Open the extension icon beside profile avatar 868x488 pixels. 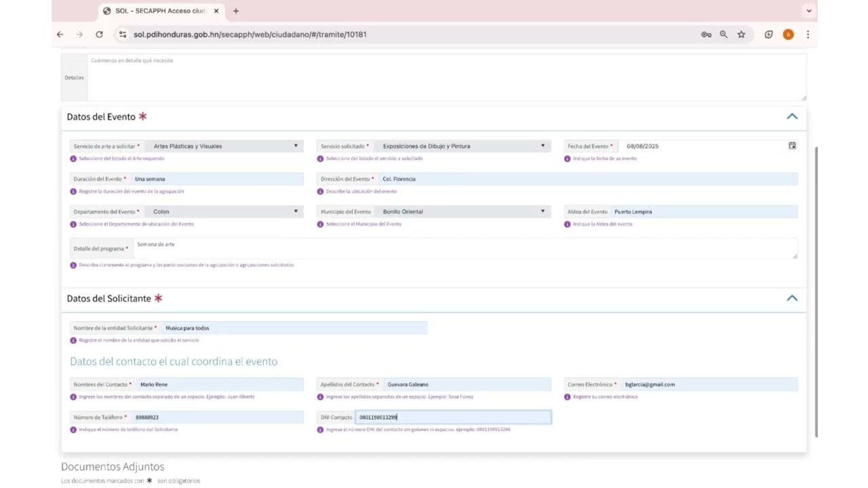pos(768,35)
